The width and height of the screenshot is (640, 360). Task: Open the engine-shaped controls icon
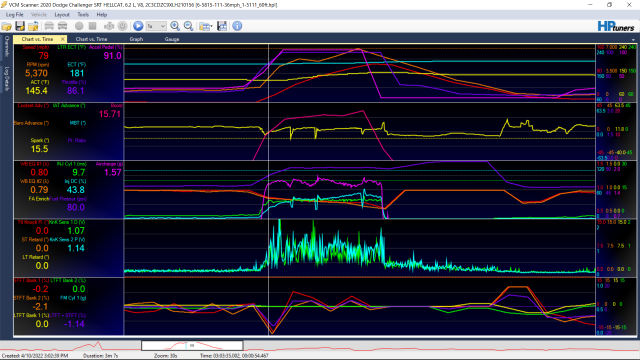[109, 26]
